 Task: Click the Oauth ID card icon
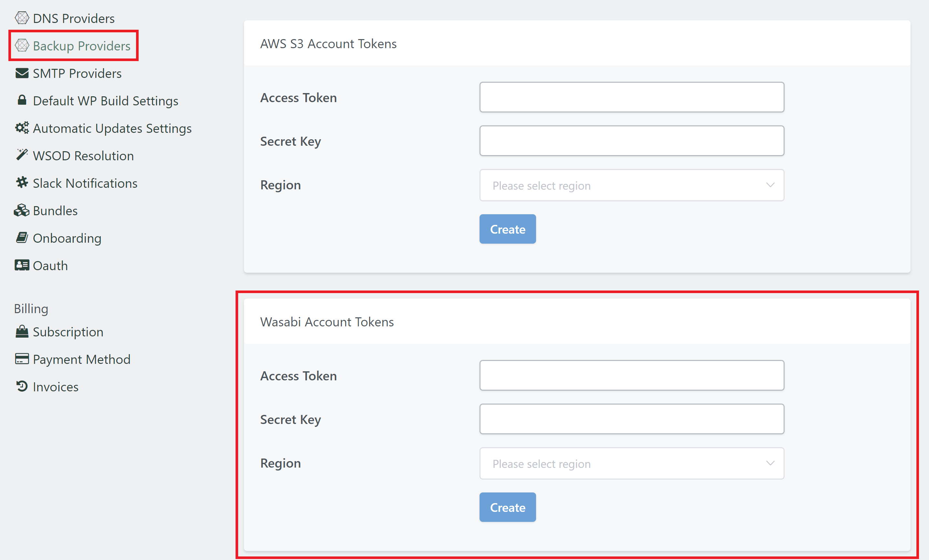(x=22, y=265)
